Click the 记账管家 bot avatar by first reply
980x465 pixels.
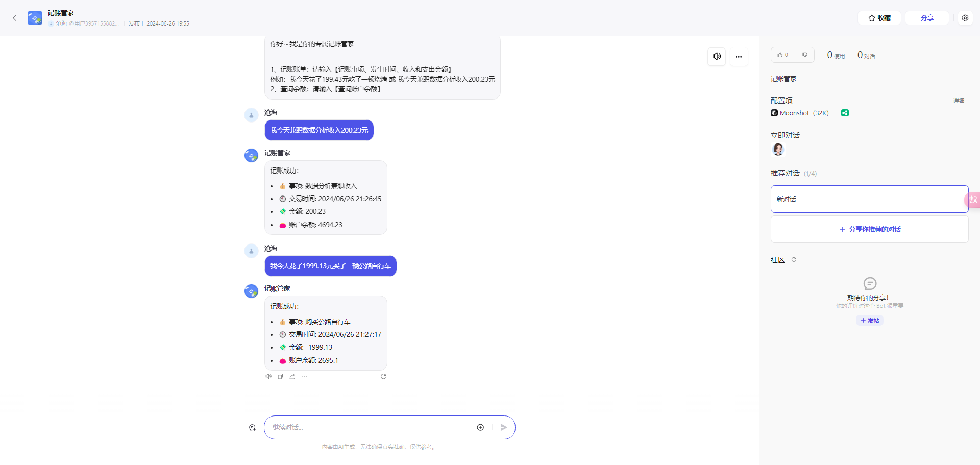[251, 155]
